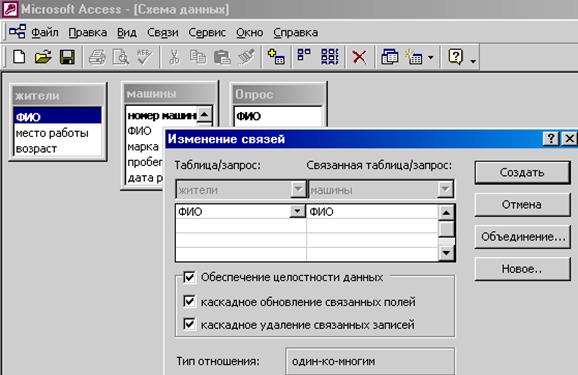The width and height of the screenshot is (578, 375).
Task: Click the relationships icon left of Файл menu
Action: [x=17, y=32]
